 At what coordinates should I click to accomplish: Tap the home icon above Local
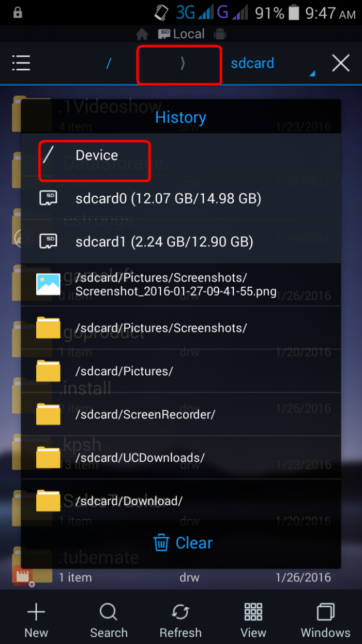142,34
